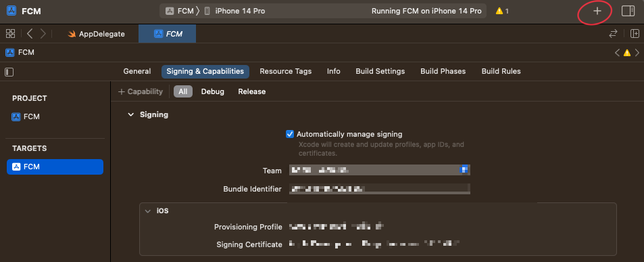Collapse the iOS signing subsection
Screen dimensions: 644x262
pos(147,211)
